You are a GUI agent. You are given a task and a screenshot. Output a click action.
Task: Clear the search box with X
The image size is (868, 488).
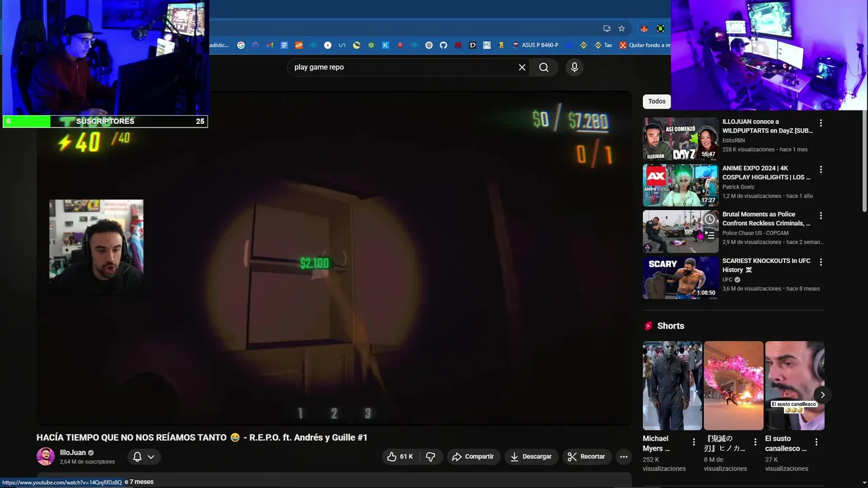(x=522, y=67)
